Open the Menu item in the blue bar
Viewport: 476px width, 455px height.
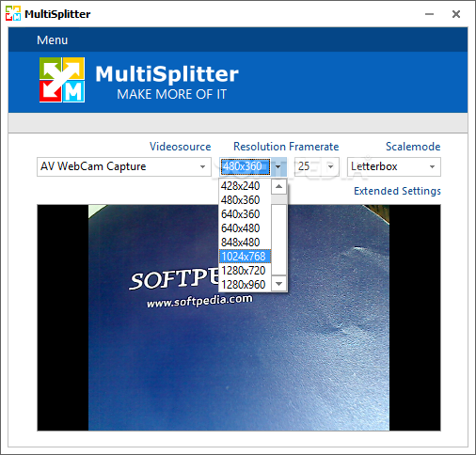pos(52,40)
